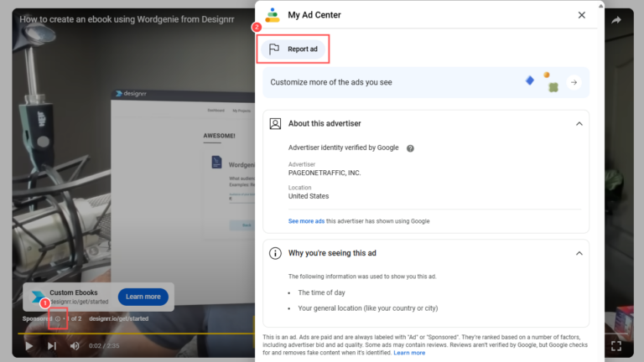Collapse the About this advertiser section
Screen dimensions: 644x362
[x=579, y=123]
